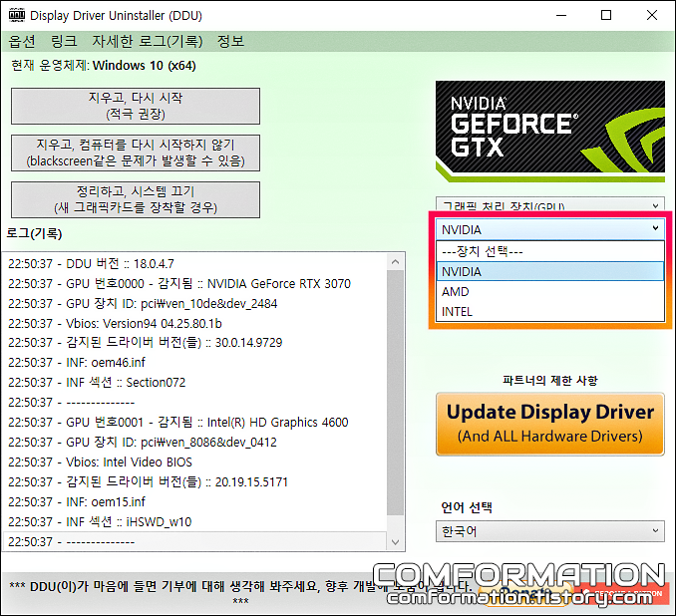Click the 파트너의 제한 사항 label
The height and width of the screenshot is (616, 676).
point(550,380)
